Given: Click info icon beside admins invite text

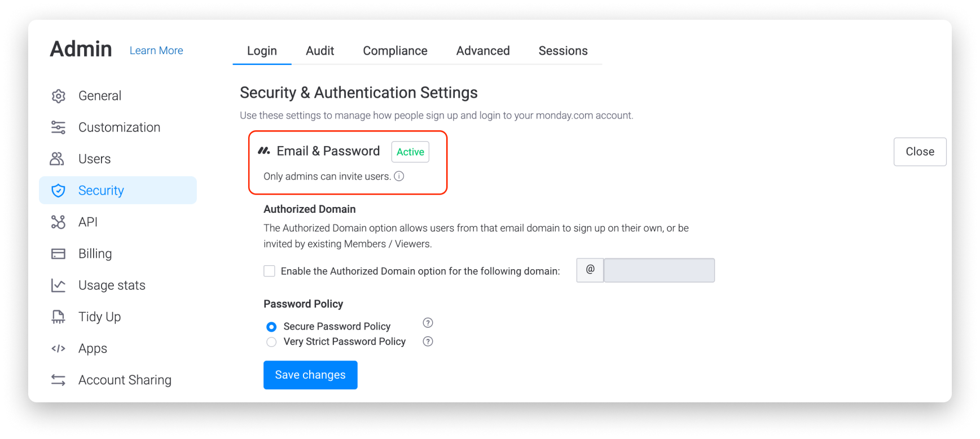Looking at the screenshot, I should (399, 176).
